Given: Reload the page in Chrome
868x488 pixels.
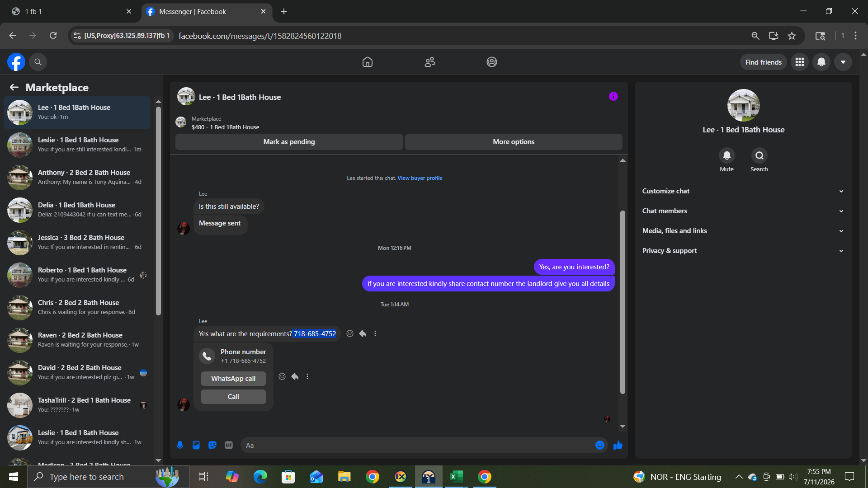Looking at the screenshot, I should point(53,36).
